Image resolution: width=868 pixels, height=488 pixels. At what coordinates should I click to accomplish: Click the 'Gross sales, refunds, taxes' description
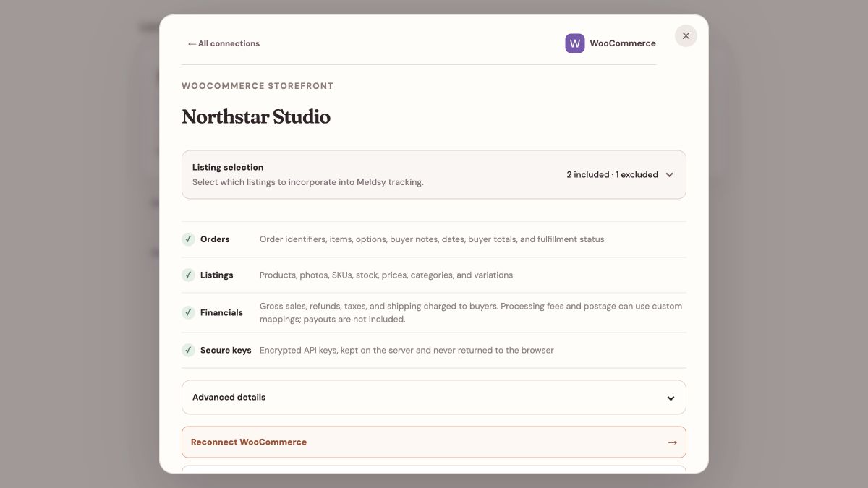click(471, 313)
